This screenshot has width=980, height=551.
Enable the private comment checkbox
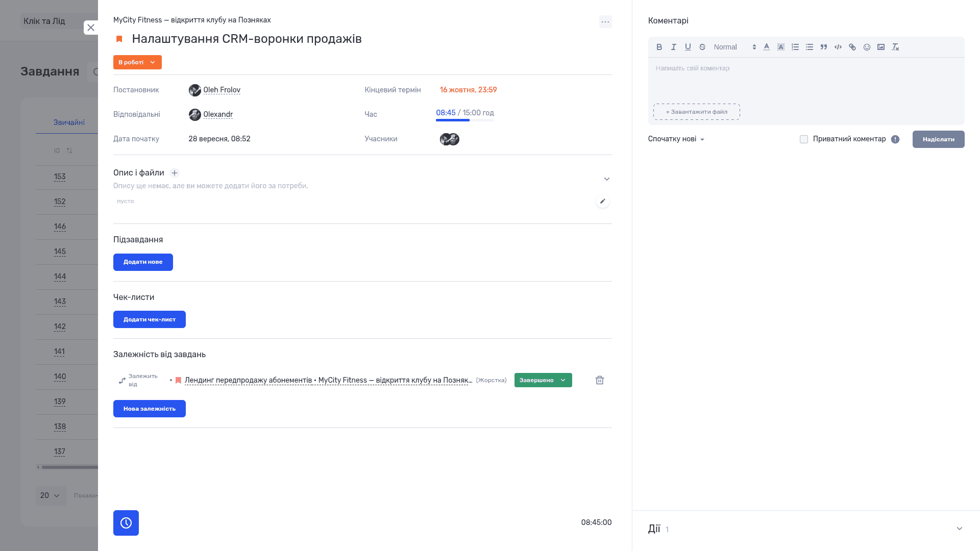(x=804, y=139)
